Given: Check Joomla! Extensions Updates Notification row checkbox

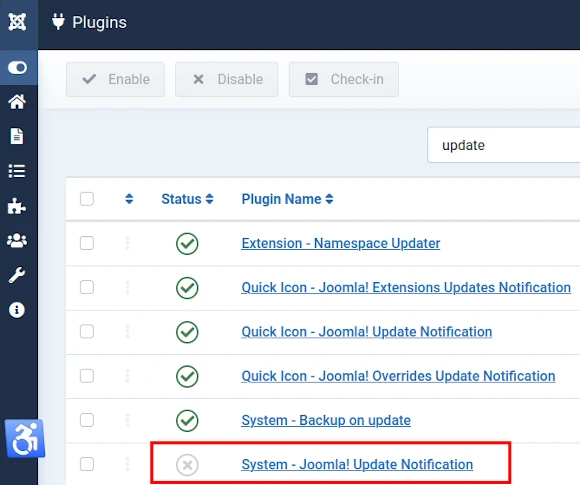Looking at the screenshot, I should (87, 287).
